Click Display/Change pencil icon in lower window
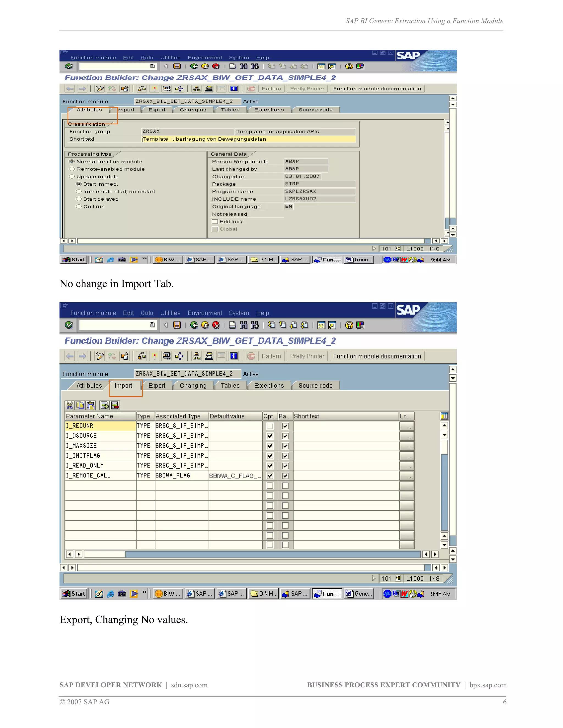Viewport: 563px width, 728px height. point(100,356)
